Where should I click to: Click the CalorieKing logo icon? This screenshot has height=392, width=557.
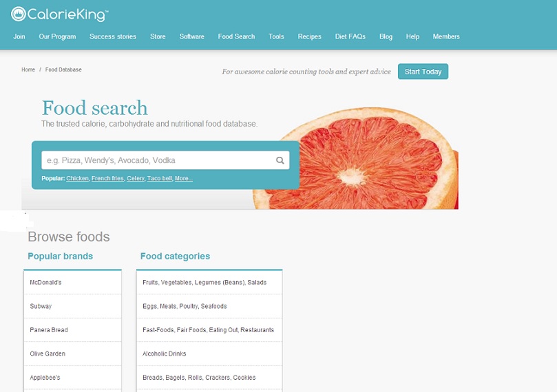18,14
